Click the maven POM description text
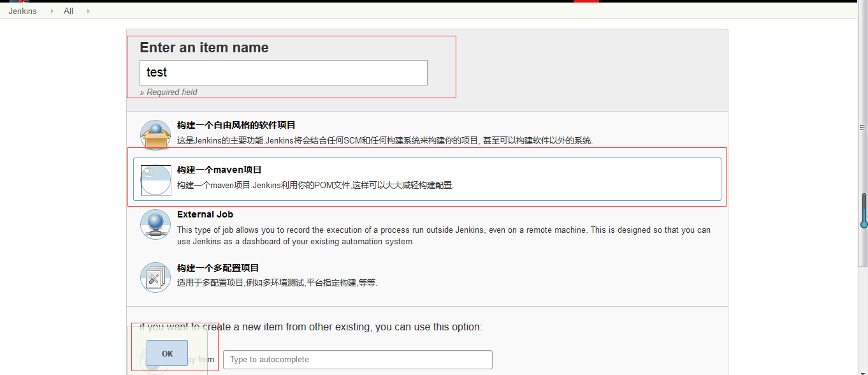 (x=315, y=185)
